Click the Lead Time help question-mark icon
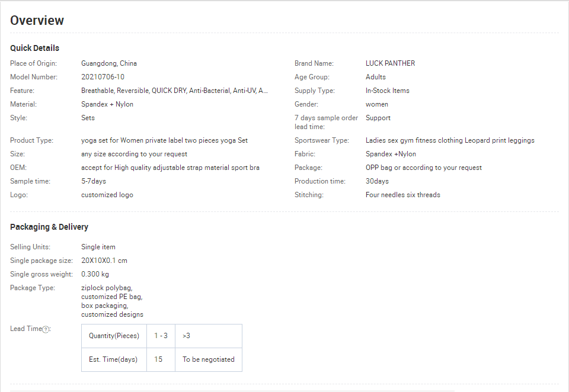569x392 pixels. pyautogui.click(x=46, y=329)
